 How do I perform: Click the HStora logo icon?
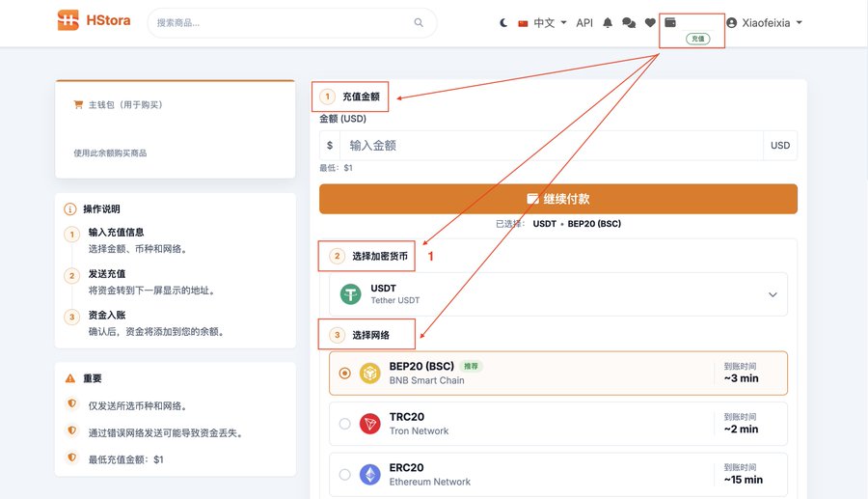click(68, 20)
